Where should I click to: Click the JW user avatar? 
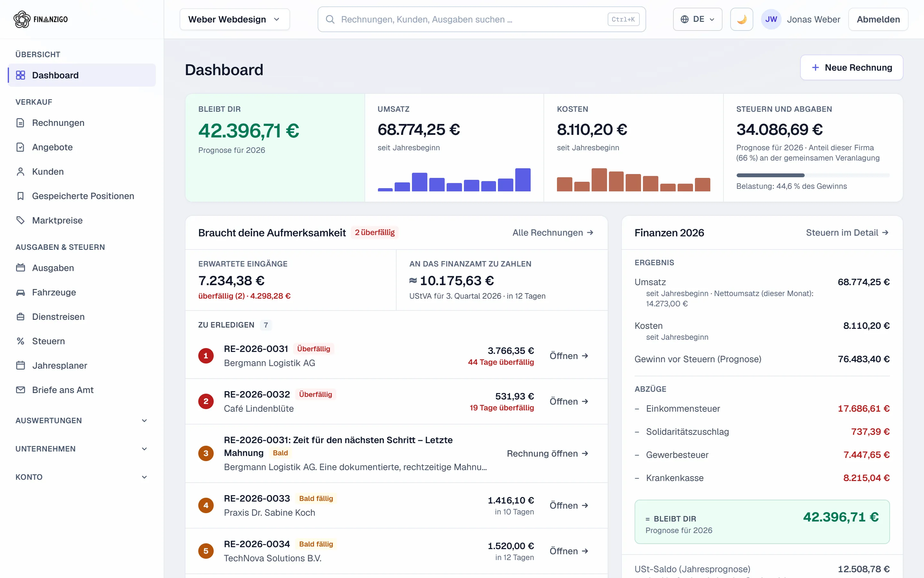point(771,20)
